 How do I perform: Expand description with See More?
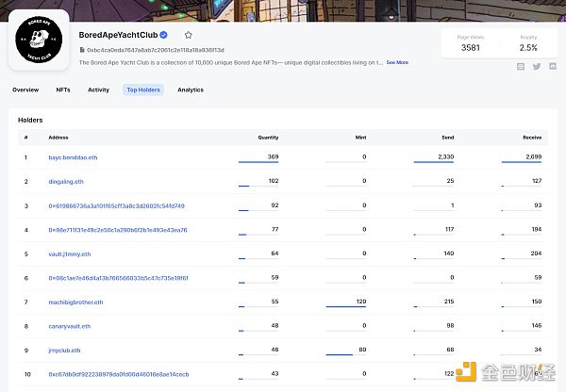click(x=397, y=62)
